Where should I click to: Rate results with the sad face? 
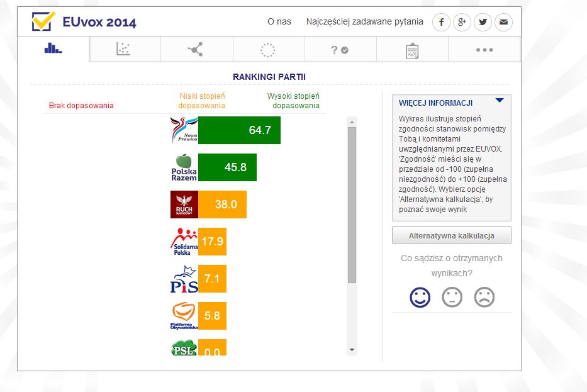[x=484, y=297]
